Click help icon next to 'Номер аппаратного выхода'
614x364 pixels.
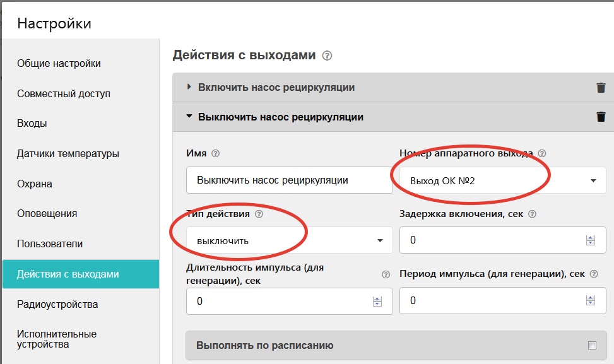coord(541,153)
